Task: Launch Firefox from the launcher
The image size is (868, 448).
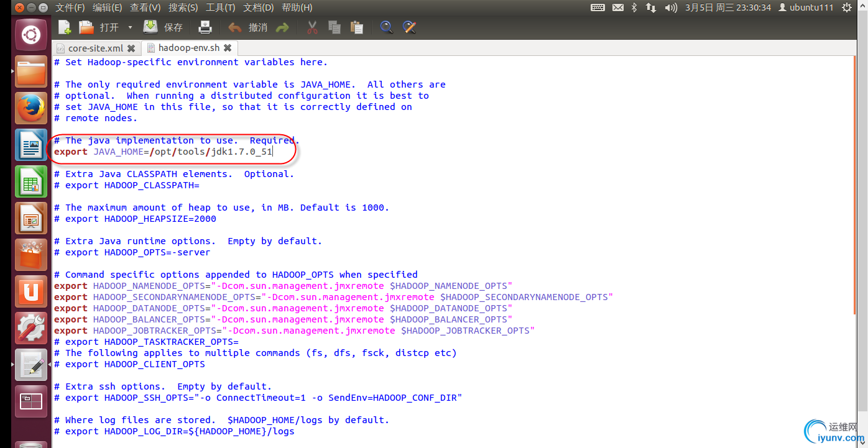Action: 31,108
